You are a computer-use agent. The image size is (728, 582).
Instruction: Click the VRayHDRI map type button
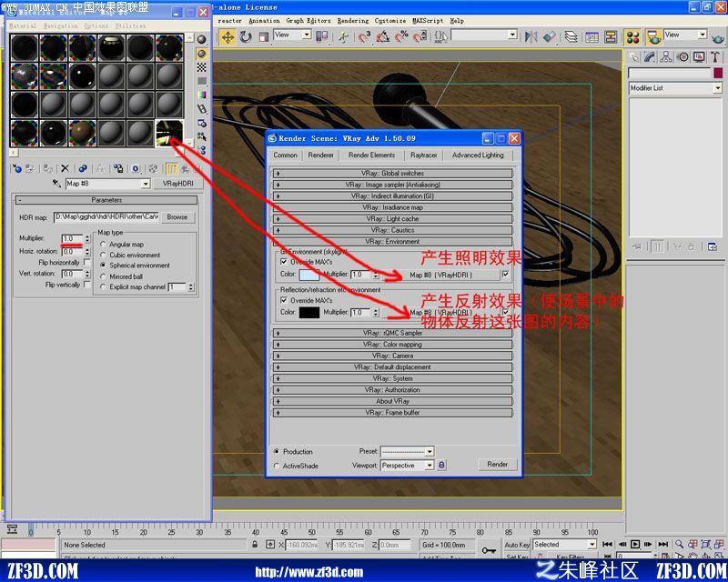177,184
